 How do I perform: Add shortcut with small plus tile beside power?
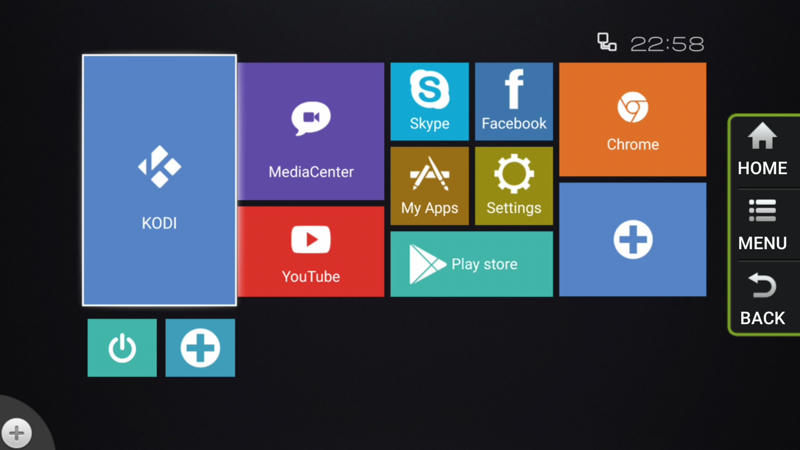coord(200,348)
